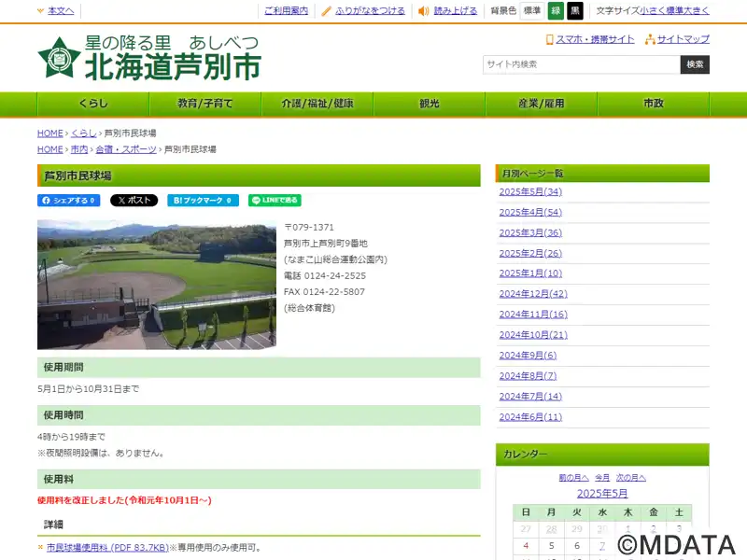This screenshot has height=560, width=747.
Task: Go to next month 次の月へ
Action: pyautogui.click(x=631, y=478)
